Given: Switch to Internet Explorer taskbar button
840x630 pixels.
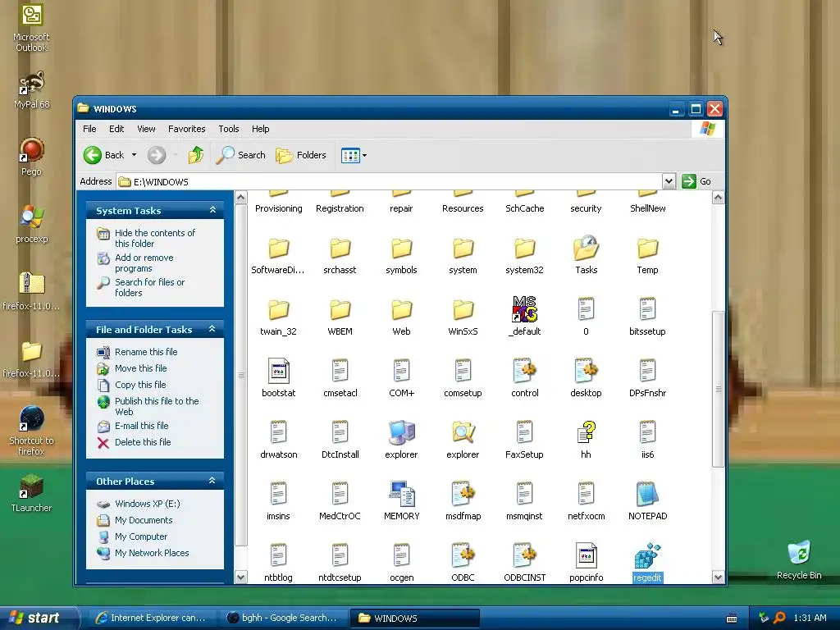Looking at the screenshot, I should tap(152, 618).
